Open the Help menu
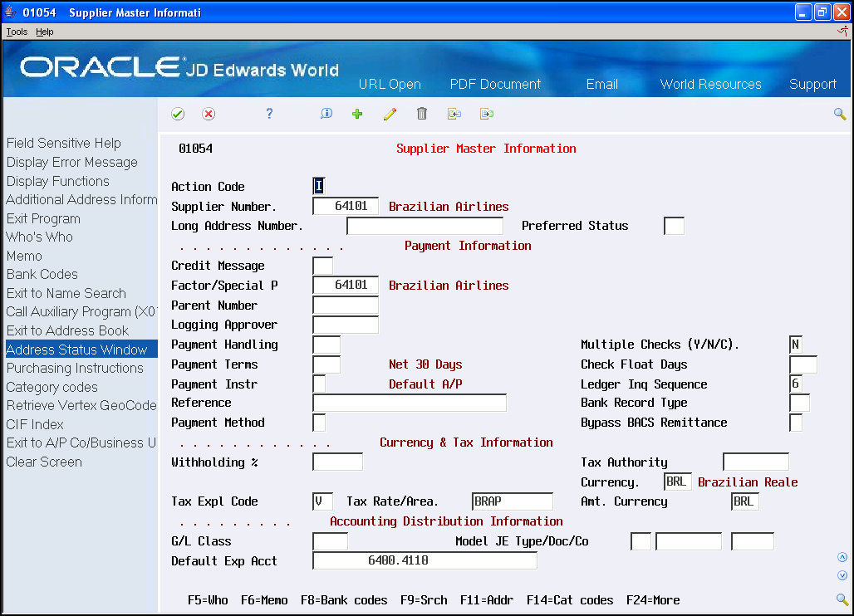 (x=45, y=32)
